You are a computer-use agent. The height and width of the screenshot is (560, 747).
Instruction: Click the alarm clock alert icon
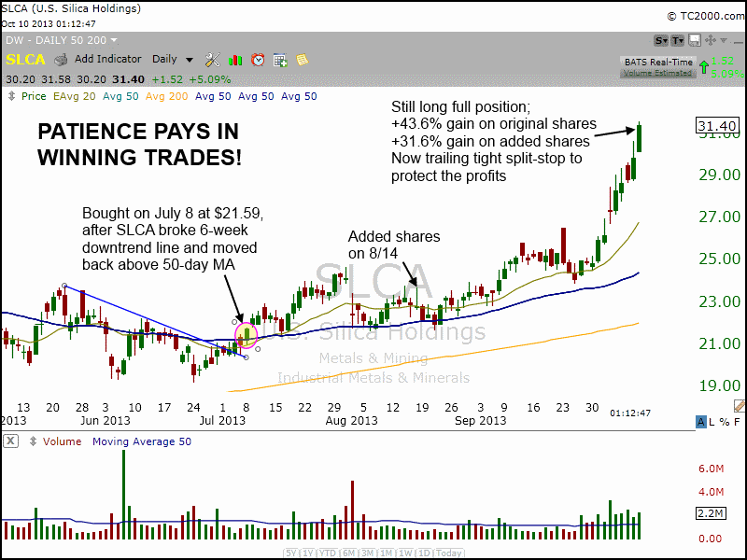tap(258, 58)
